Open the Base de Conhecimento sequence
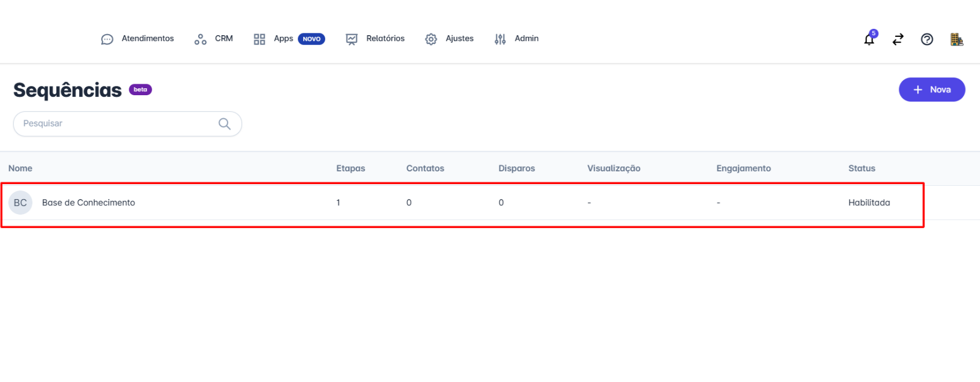This screenshot has width=980, height=382. point(88,203)
